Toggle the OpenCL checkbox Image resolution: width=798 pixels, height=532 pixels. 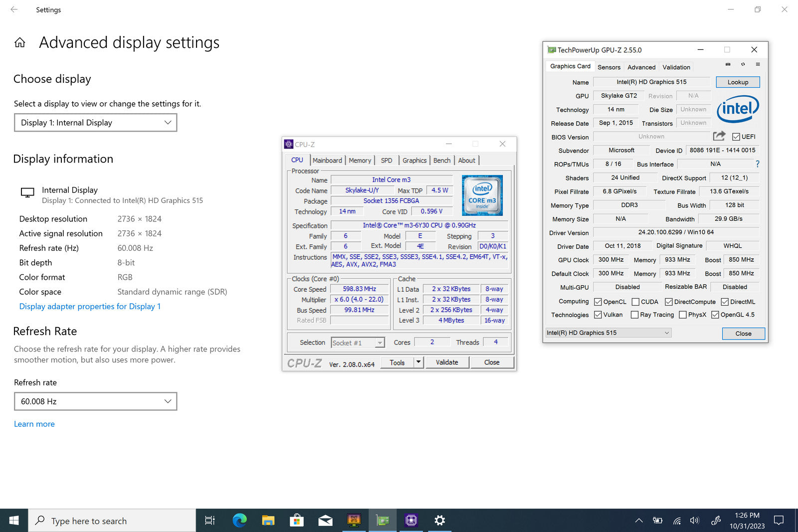598,302
